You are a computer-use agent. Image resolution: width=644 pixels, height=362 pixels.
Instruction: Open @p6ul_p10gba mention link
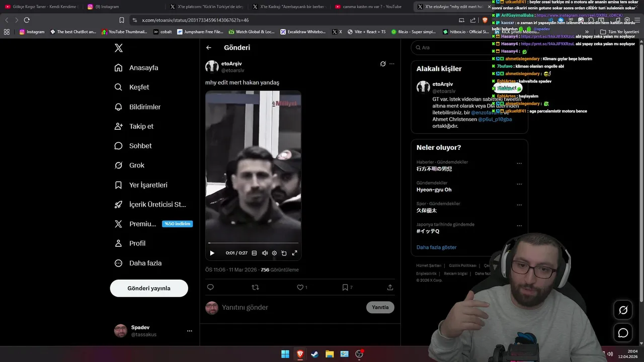point(495,119)
